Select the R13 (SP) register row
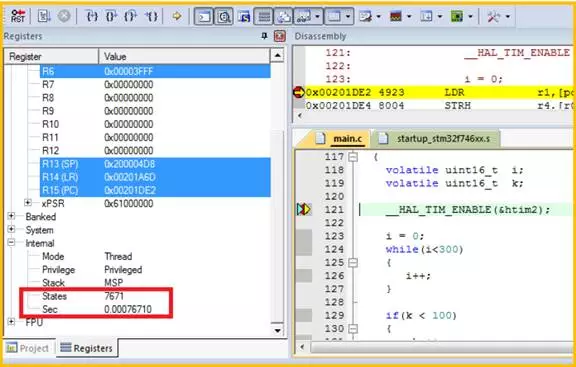Screen dimensions: 576x367 tap(155, 164)
